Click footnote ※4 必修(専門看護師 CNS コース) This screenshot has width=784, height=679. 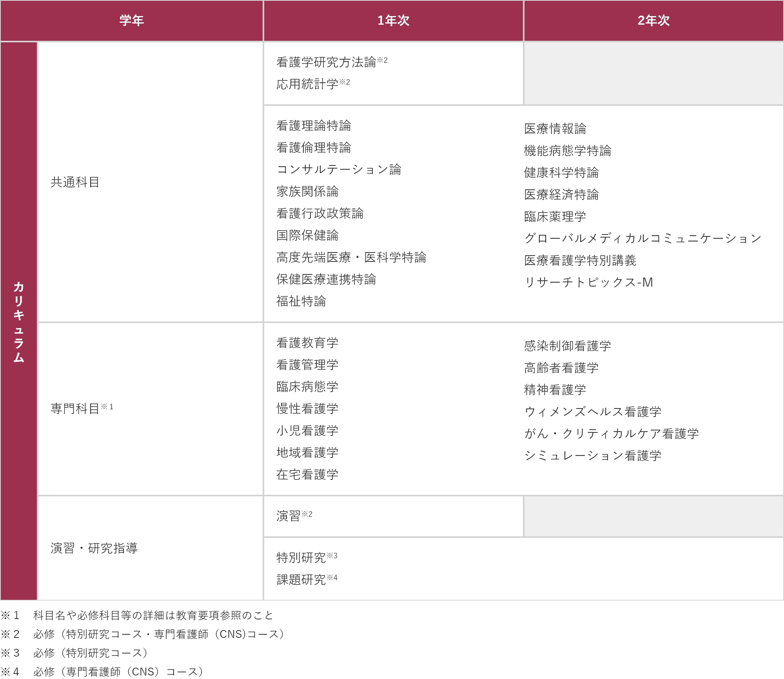tap(102, 672)
